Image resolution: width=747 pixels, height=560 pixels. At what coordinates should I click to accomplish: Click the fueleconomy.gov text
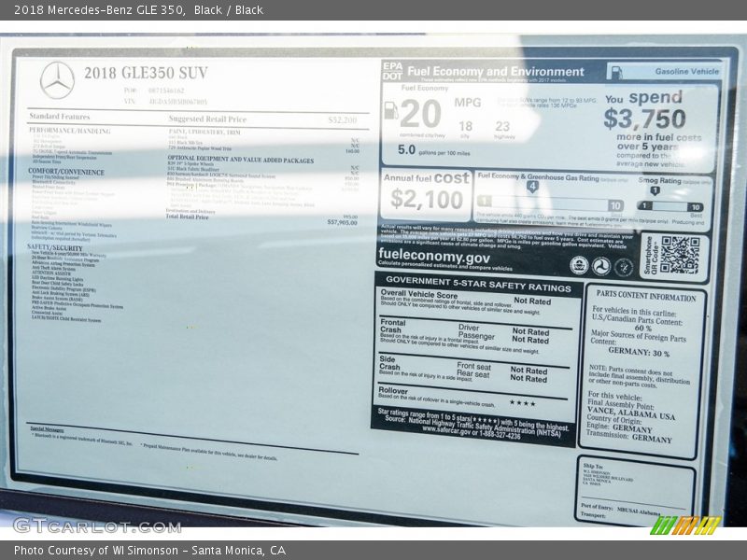pos(434,256)
